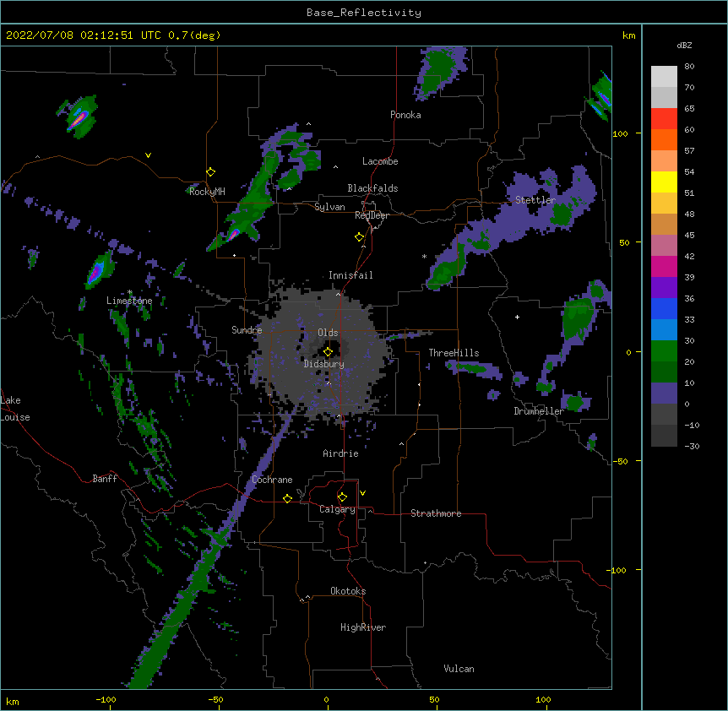This screenshot has height=711, width=728.
Task: Click the Strathmore label
Action: [436, 513]
